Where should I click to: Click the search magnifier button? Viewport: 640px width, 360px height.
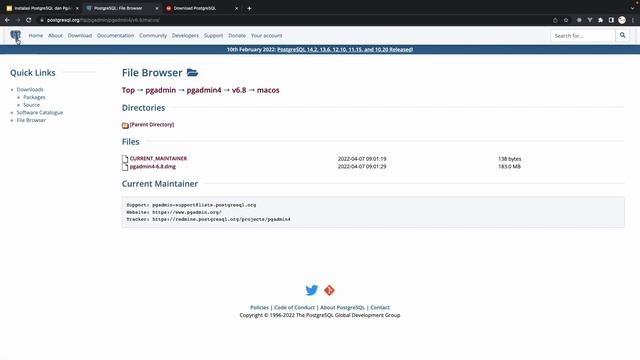click(622, 36)
